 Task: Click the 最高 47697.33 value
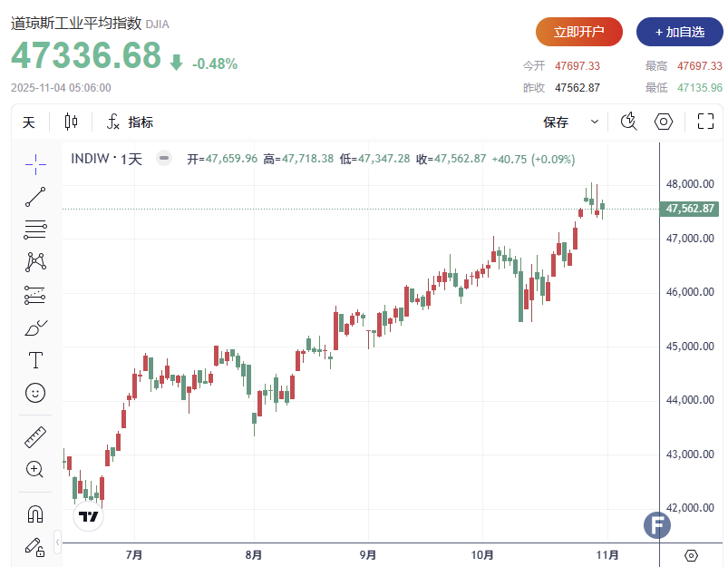coord(700,66)
